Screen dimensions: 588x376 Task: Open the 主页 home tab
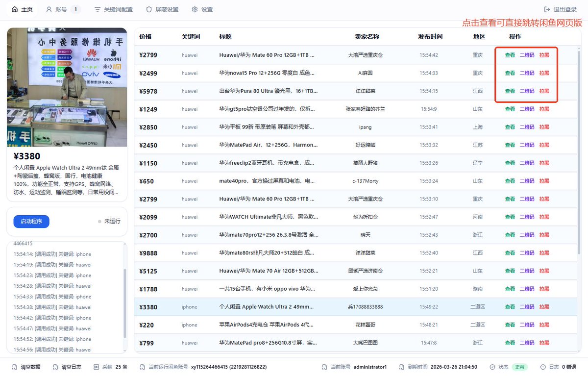tap(22, 9)
